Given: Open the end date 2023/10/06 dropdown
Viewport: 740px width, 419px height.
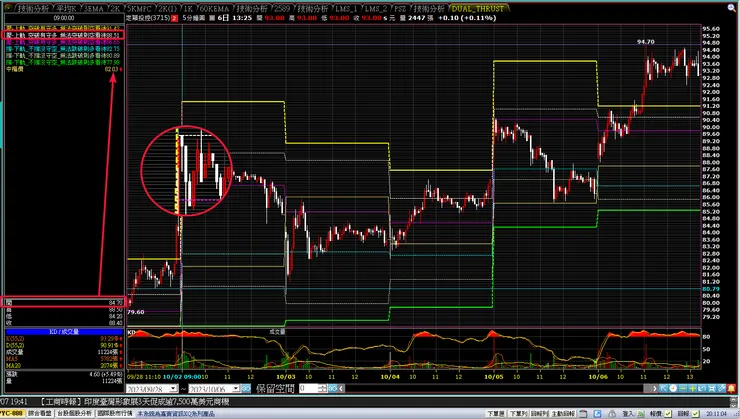Looking at the screenshot, I should [235, 388].
